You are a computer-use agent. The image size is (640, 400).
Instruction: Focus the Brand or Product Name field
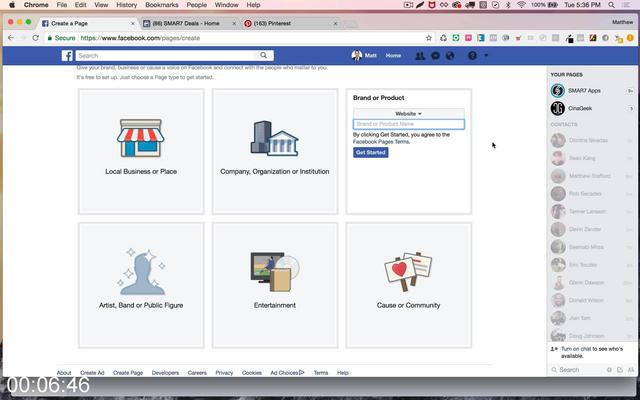pyautogui.click(x=409, y=124)
